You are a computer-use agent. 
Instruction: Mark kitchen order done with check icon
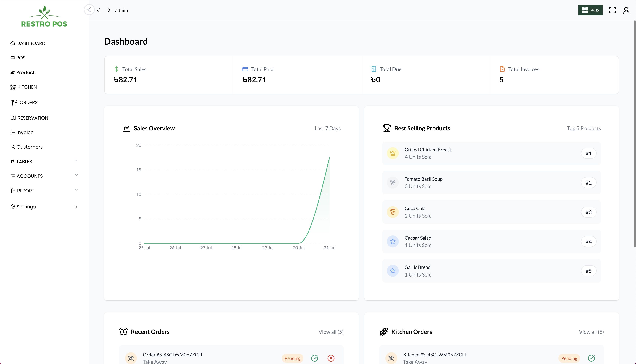pos(591,358)
